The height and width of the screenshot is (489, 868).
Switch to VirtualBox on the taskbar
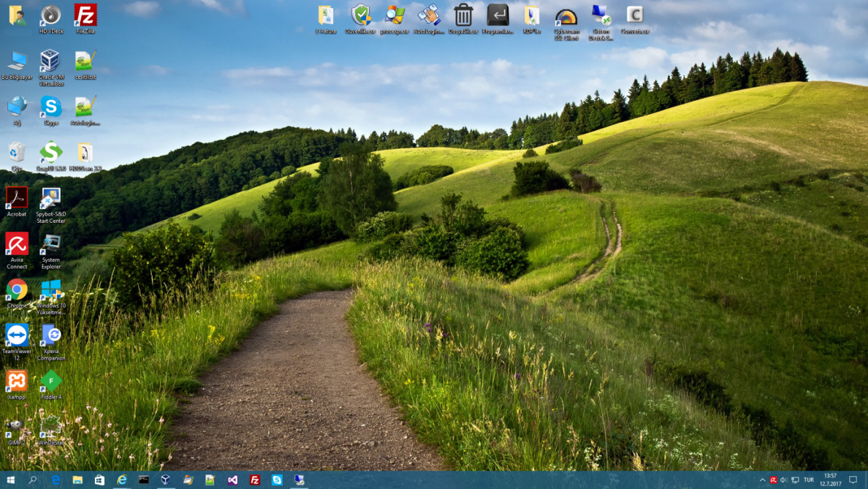tap(166, 480)
